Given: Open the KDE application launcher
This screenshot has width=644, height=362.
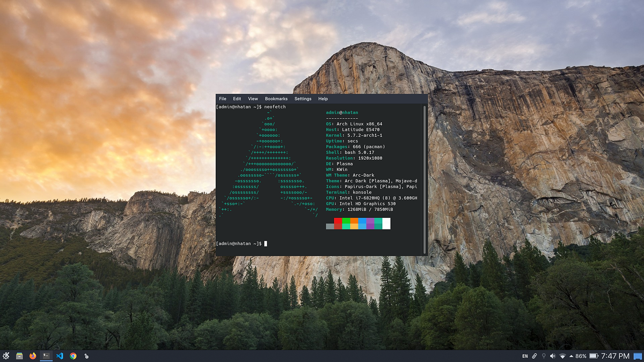Looking at the screenshot, I should (6, 356).
